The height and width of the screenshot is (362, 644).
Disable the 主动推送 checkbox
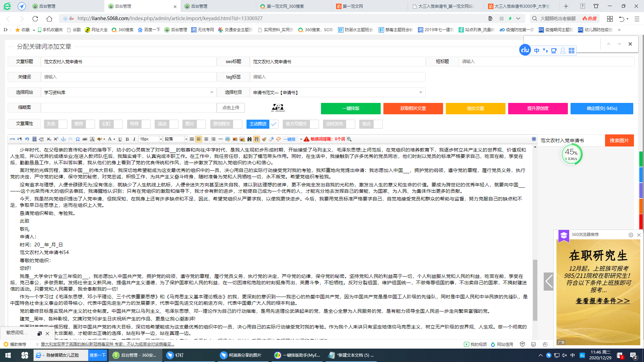[x=274, y=124]
